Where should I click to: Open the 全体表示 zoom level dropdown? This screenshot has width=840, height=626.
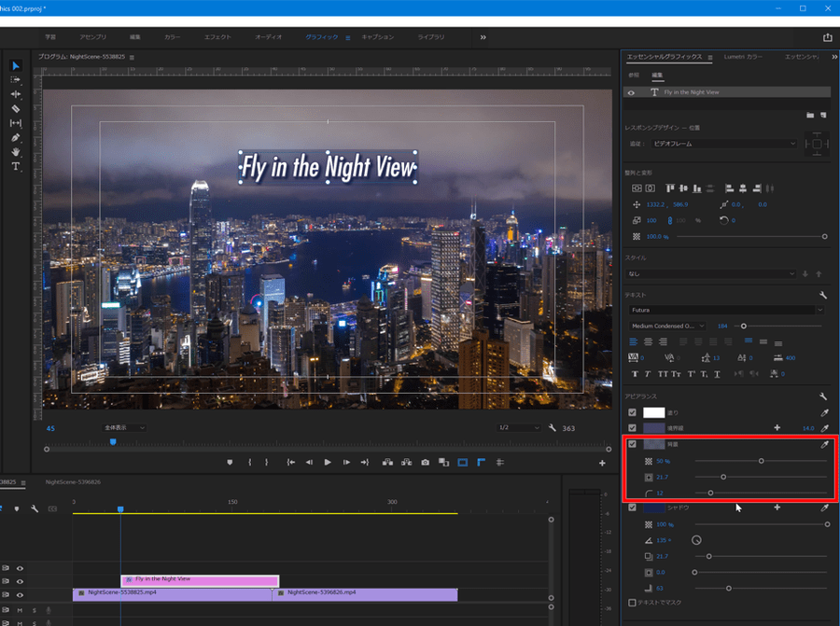(124, 427)
